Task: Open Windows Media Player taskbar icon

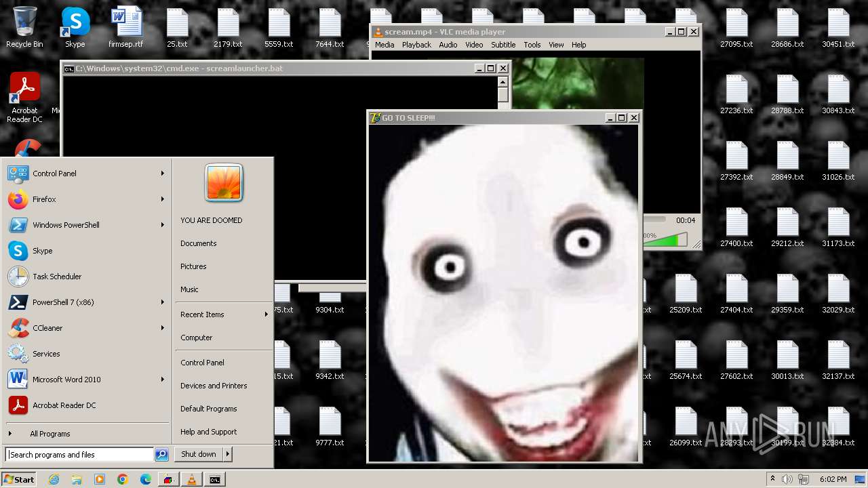Action: 100,479
